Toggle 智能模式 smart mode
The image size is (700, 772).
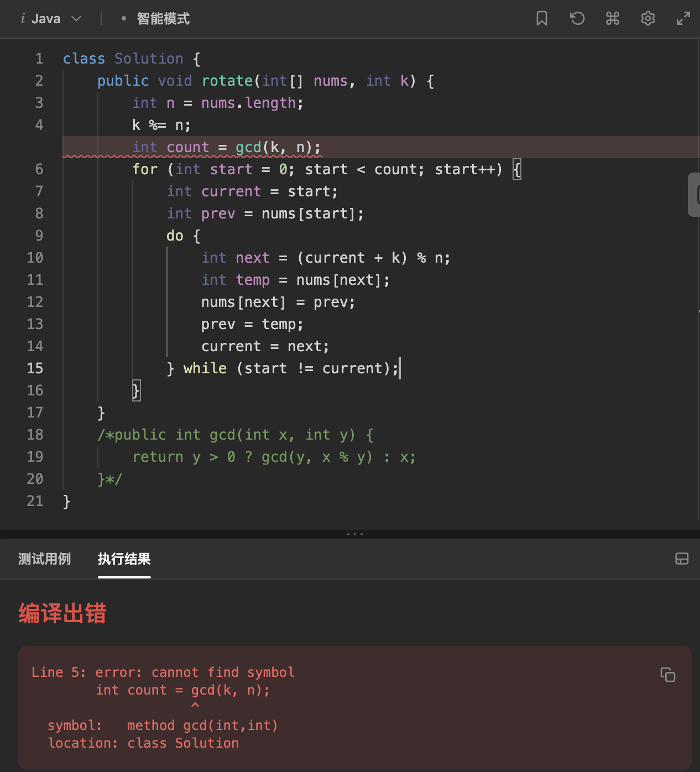tap(163, 18)
